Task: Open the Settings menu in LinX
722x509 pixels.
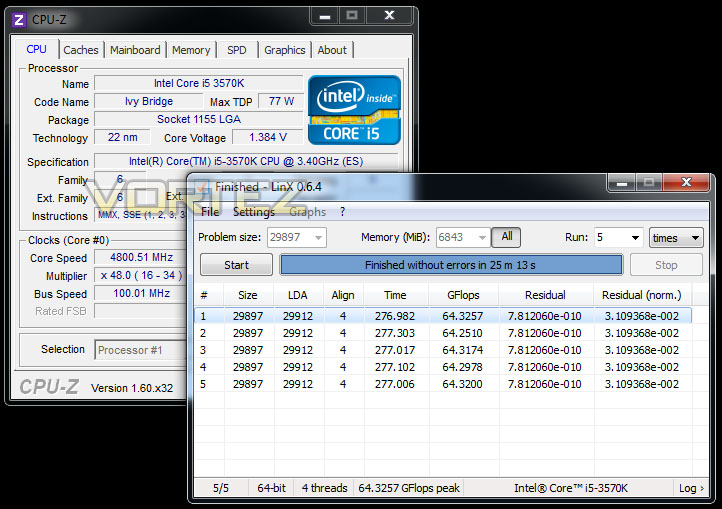Action: tap(254, 212)
